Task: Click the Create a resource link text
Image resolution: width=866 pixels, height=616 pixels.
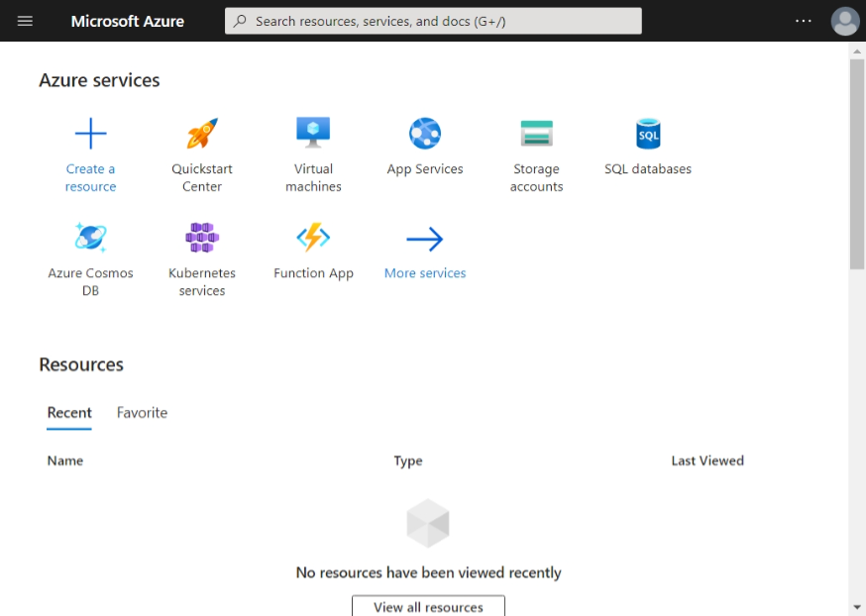Action: 90,177
